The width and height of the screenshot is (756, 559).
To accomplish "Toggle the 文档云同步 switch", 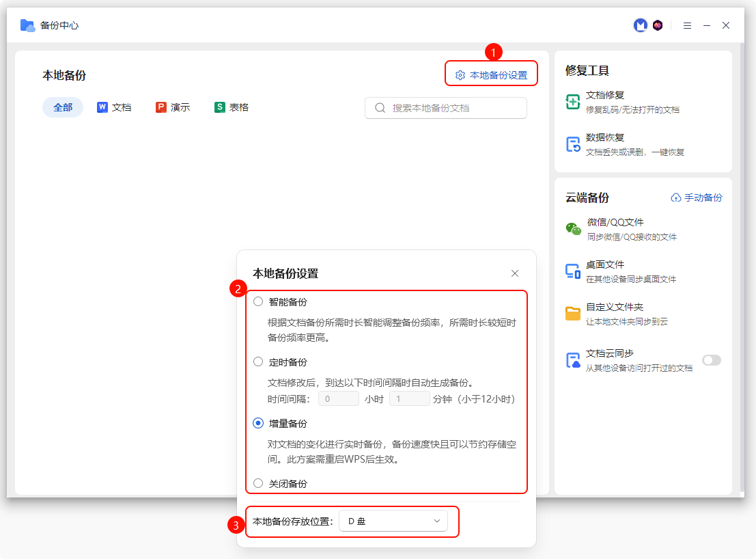I will (711, 360).
